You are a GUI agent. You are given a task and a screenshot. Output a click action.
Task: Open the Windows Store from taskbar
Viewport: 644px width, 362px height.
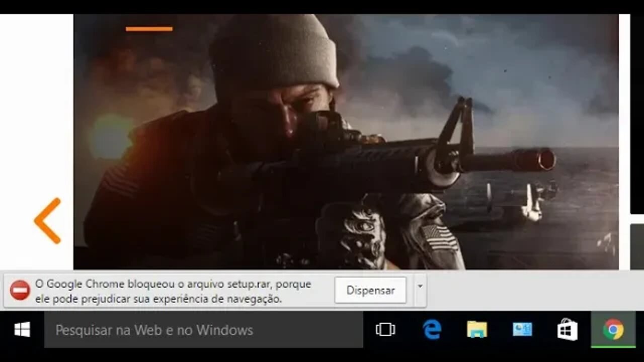[x=568, y=330]
